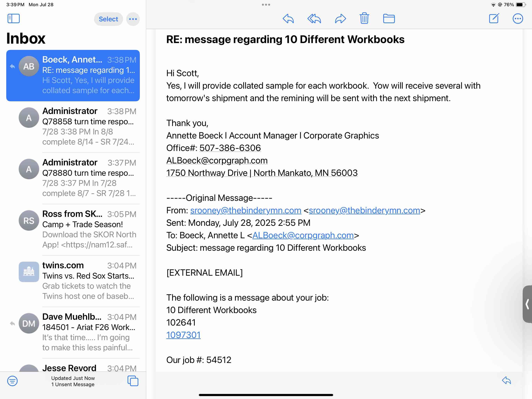Delete message with the trash icon

[x=364, y=18]
